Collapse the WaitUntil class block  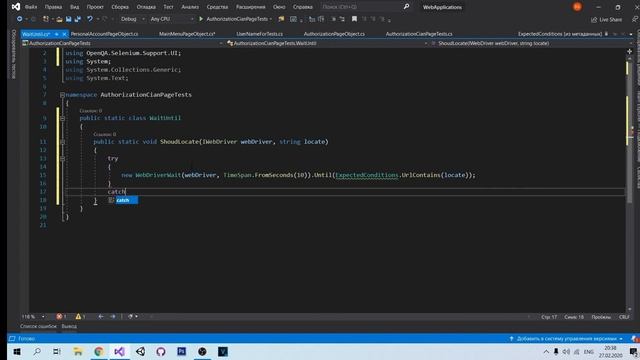pos(62,118)
